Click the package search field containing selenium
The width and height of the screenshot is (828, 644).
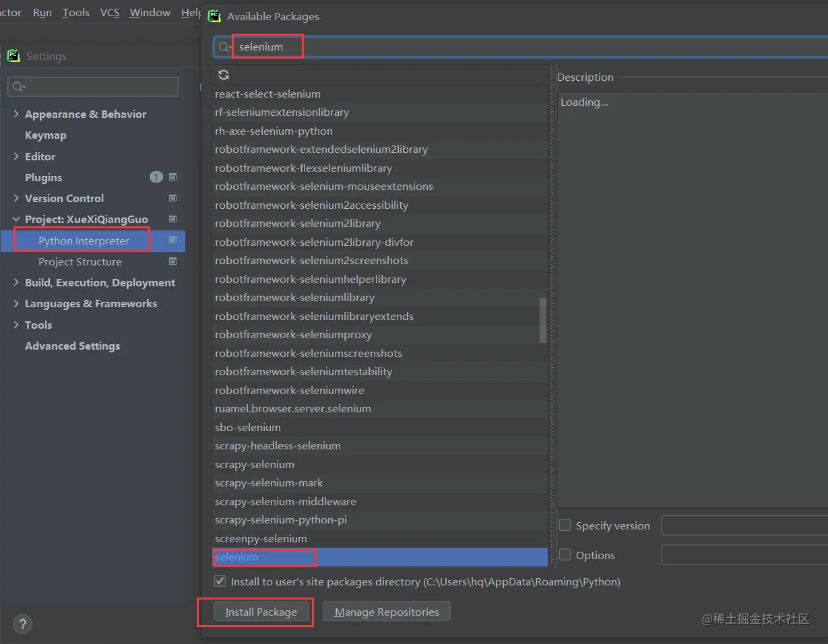coord(520,47)
